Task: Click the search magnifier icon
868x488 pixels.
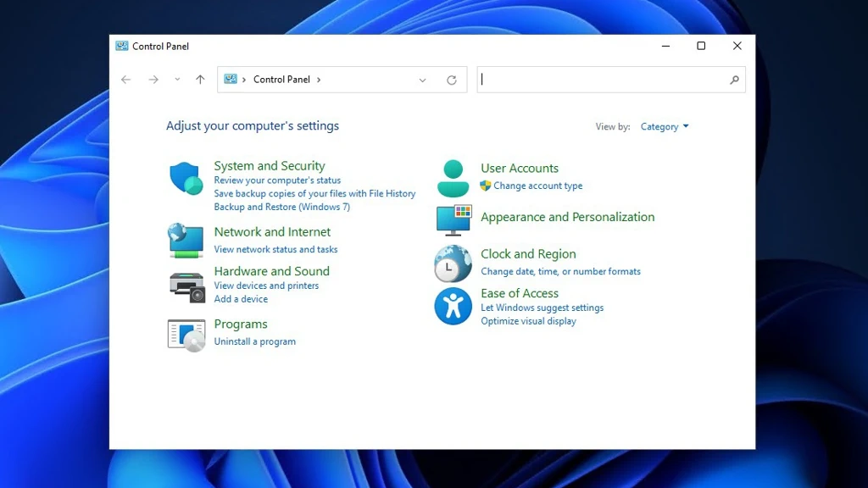Action: point(734,80)
